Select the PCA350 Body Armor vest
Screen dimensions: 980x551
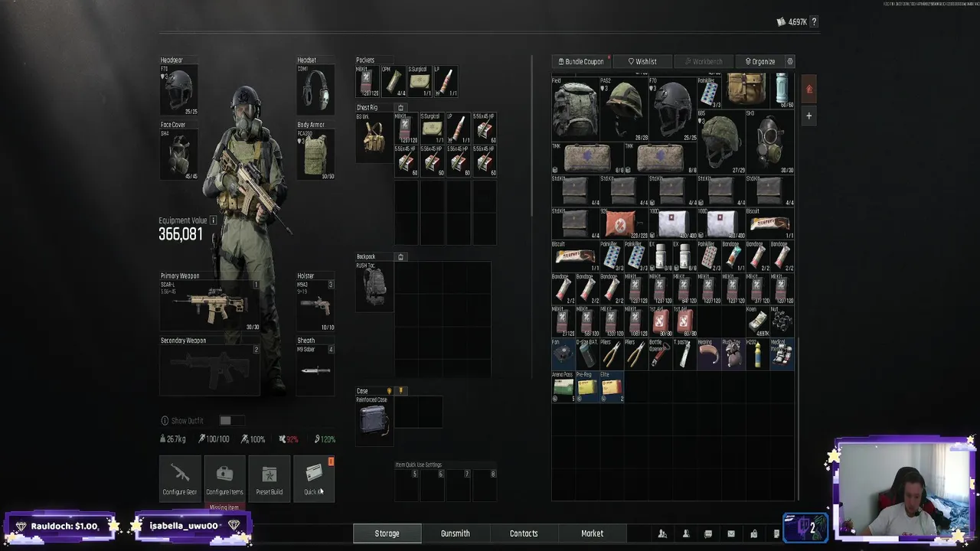(x=315, y=155)
